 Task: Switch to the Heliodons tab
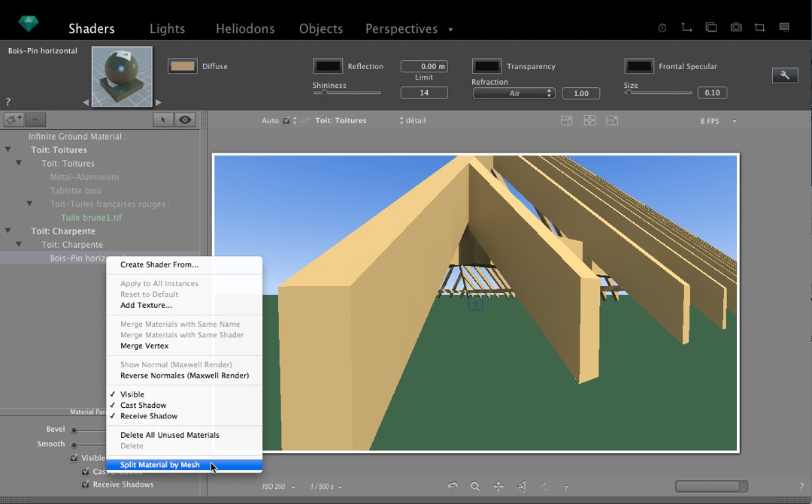click(x=245, y=29)
